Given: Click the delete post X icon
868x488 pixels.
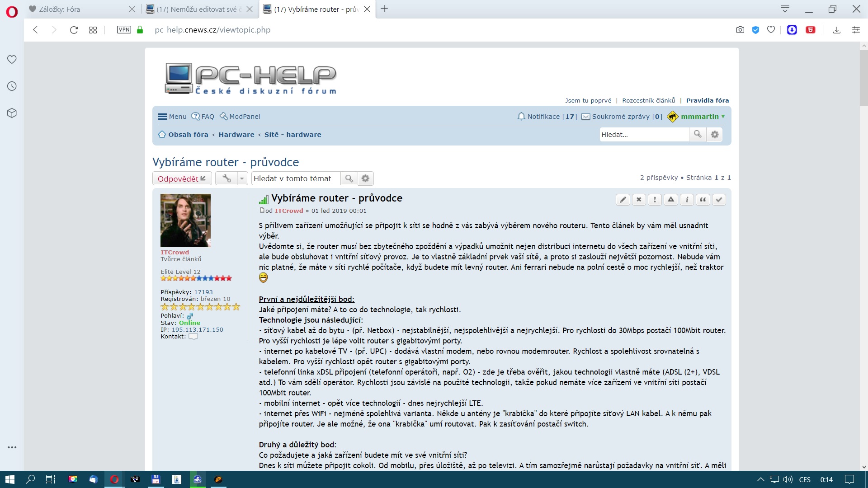Looking at the screenshot, I should click(638, 200).
